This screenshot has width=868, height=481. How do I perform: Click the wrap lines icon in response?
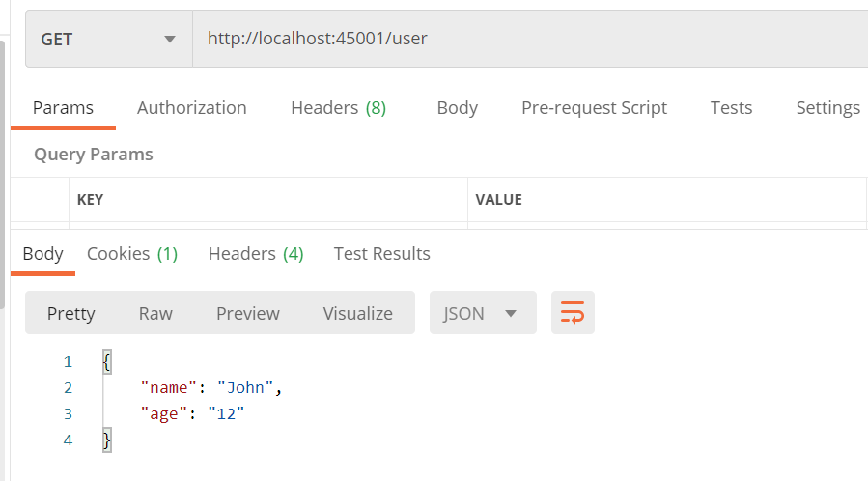pyautogui.click(x=573, y=313)
